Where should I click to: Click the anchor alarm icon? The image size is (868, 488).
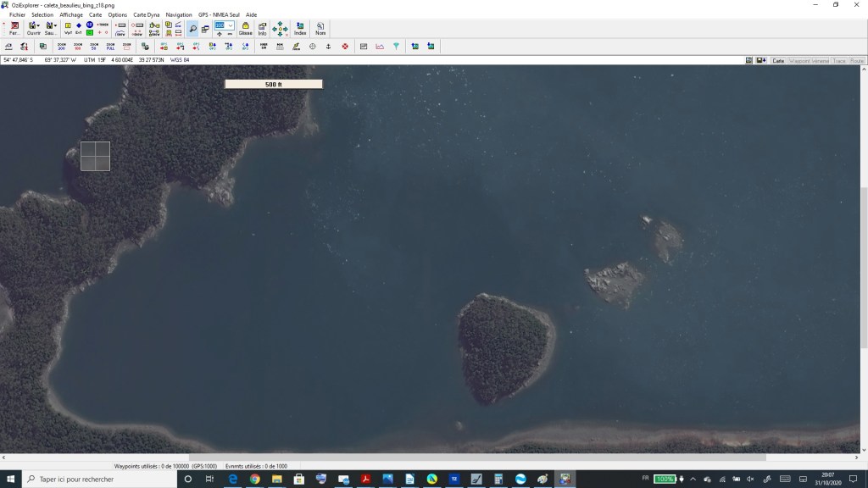coord(328,46)
